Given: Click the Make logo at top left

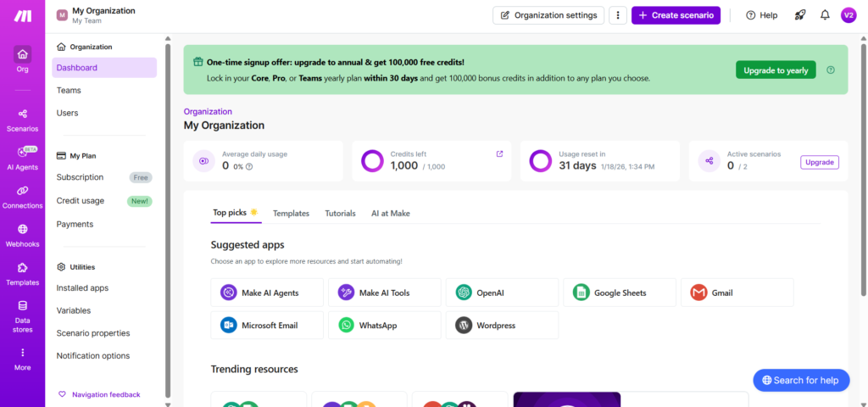Looking at the screenshot, I should 22,16.
